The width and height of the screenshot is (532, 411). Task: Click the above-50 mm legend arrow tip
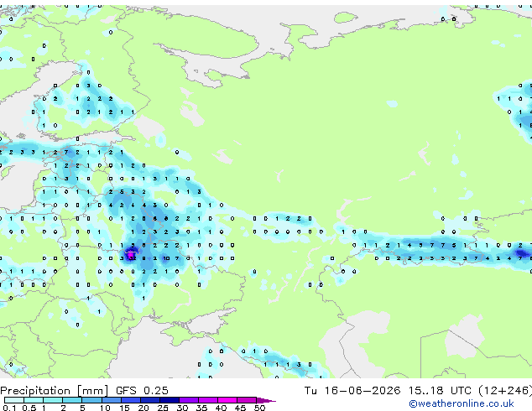click(x=266, y=400)
